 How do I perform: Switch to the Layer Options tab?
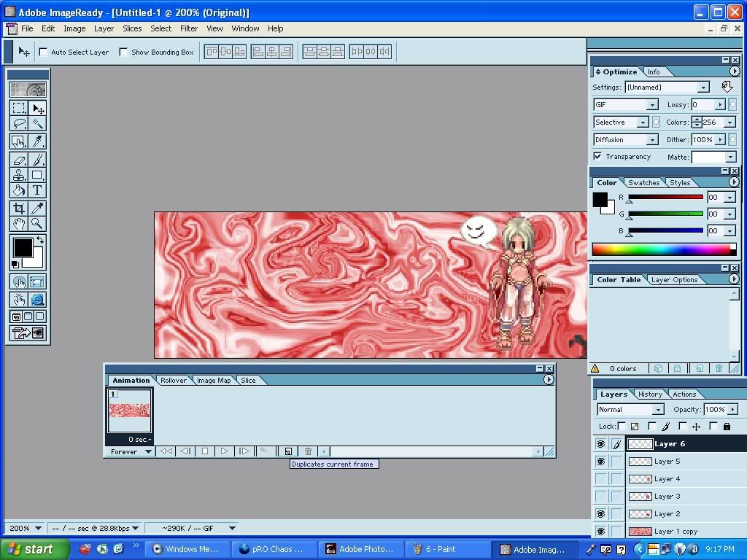(674, 280)
